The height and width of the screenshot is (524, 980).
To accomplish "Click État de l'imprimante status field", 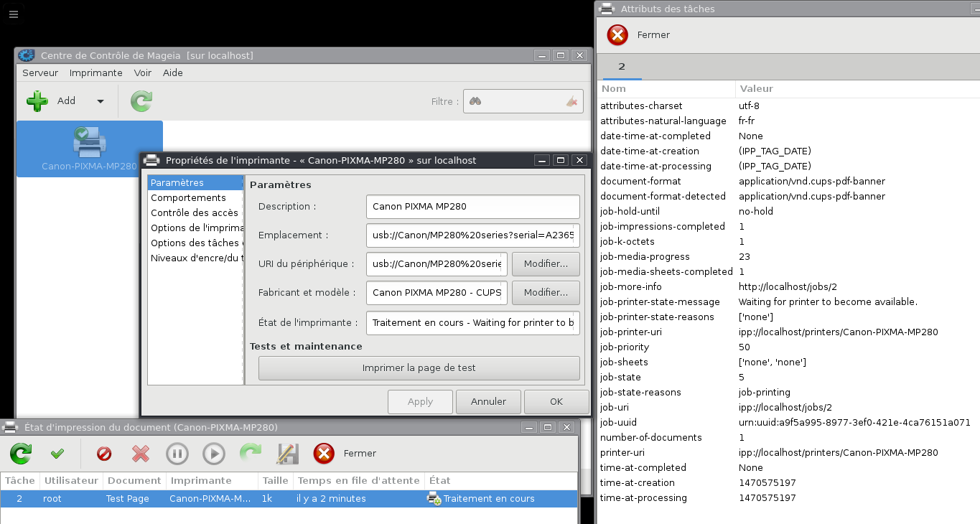I will pyautogui.click(x=472, y=322).
